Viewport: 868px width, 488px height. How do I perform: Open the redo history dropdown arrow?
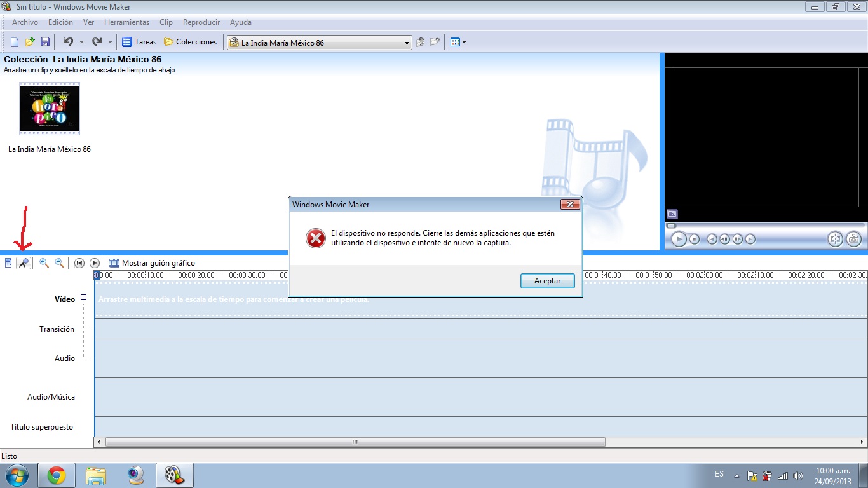(110, 42)
